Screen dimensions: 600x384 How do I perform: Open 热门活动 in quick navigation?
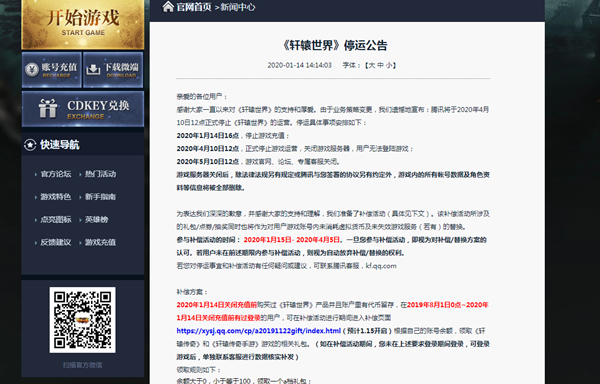tap(100, 174)
